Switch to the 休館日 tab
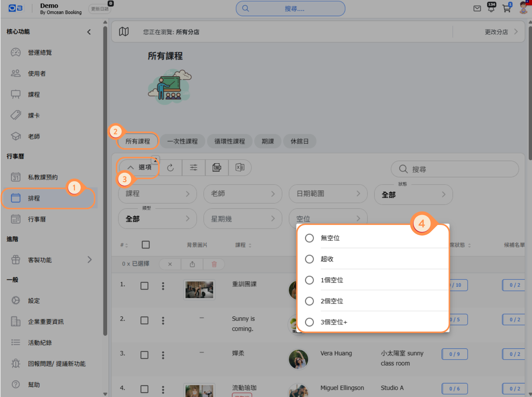Image resolution: width=532 pixels, height=397 pixels. 299,141
